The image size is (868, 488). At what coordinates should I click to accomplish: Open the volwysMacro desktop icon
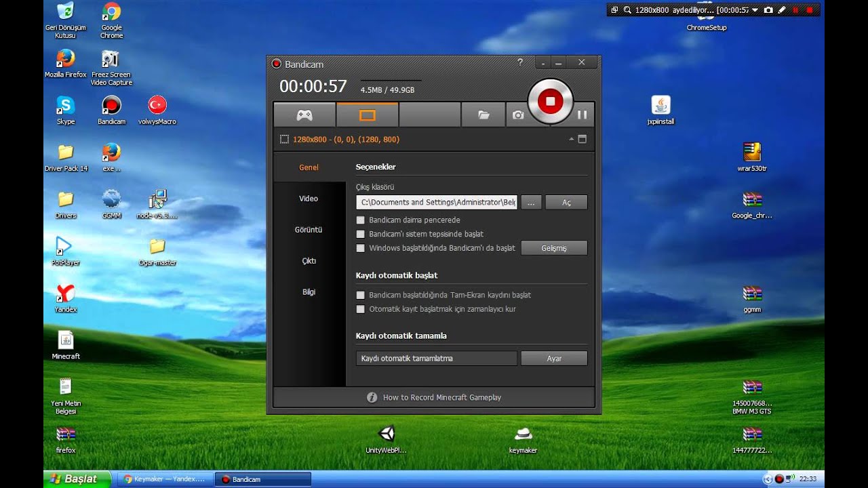[x=157, y=110]
